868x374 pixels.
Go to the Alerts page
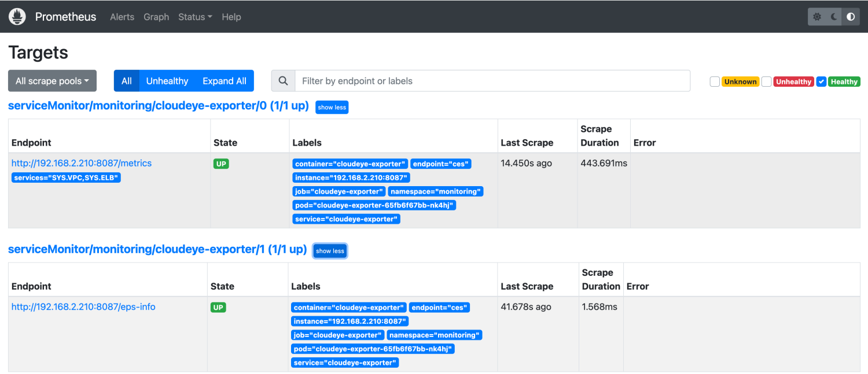coord(122,17)
